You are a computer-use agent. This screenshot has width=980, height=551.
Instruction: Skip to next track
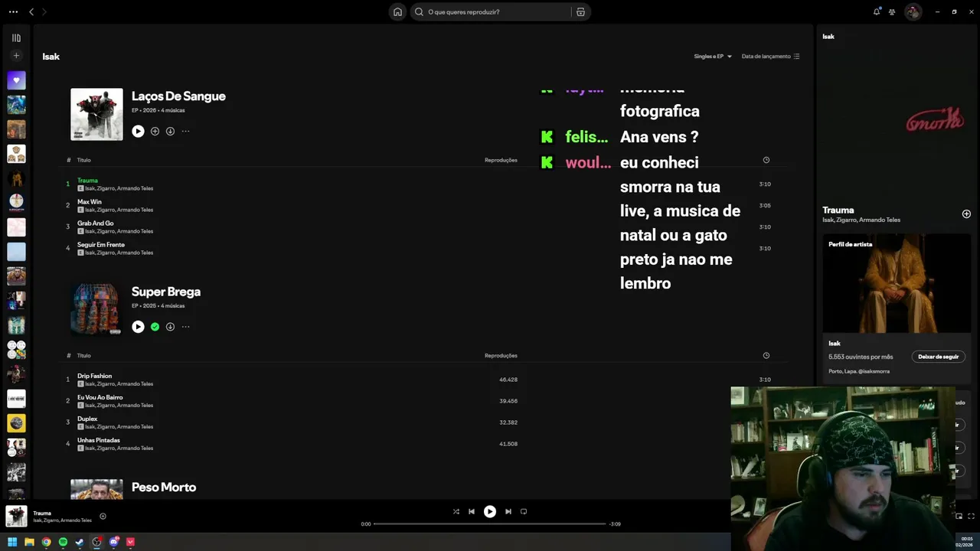508,511
